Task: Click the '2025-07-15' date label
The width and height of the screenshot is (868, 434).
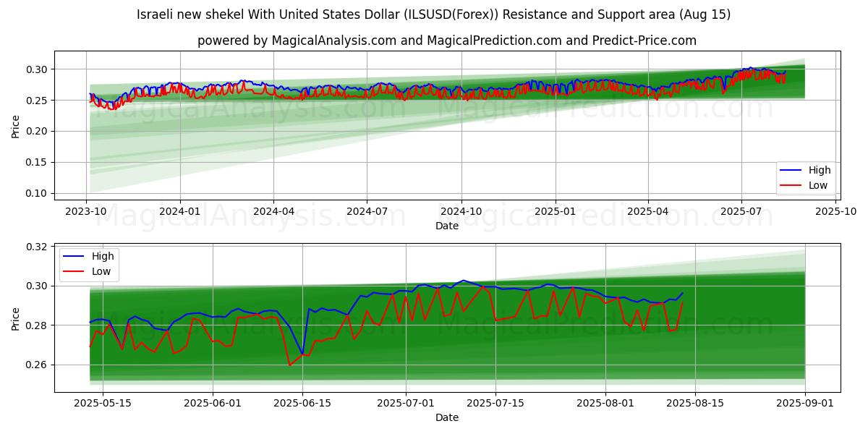Action: [x=496, y=404]
